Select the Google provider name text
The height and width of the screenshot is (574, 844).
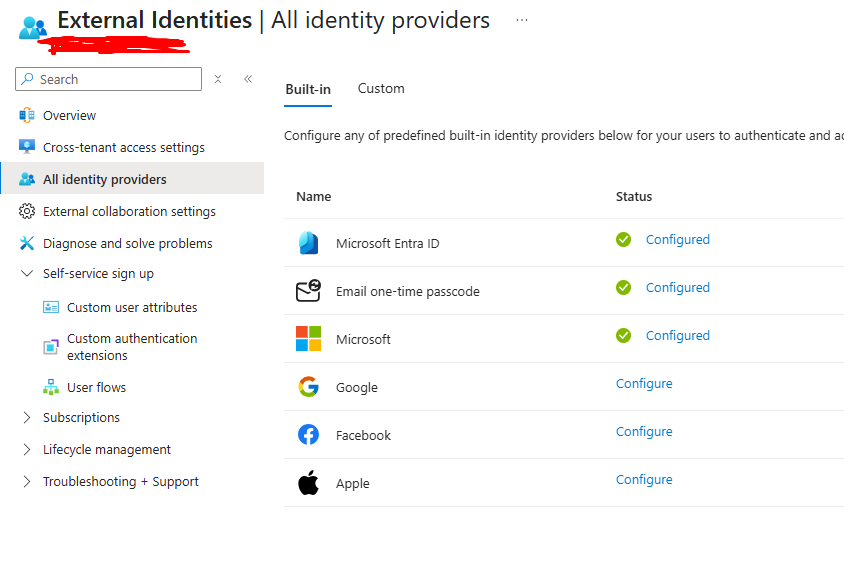coord(357,388)
